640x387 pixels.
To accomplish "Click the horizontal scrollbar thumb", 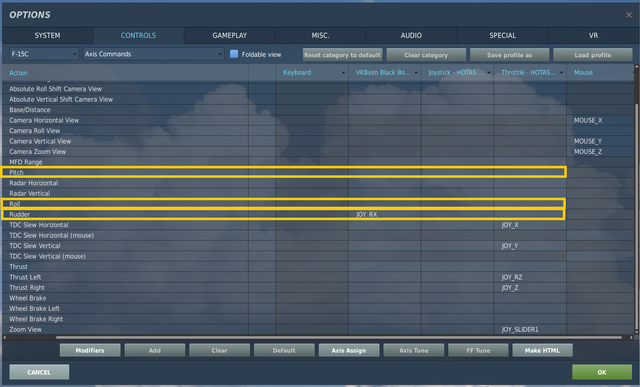I will 339,338.
